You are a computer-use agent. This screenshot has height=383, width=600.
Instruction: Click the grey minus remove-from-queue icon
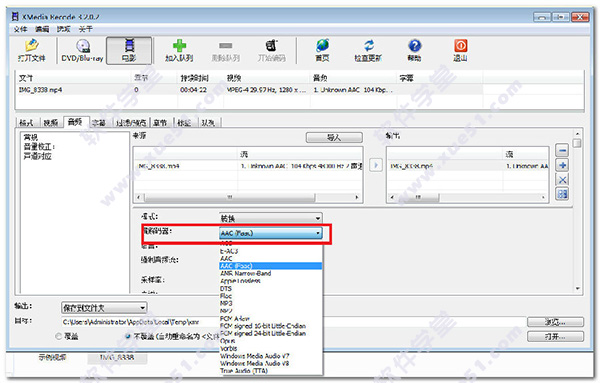[x=225, y=50]
